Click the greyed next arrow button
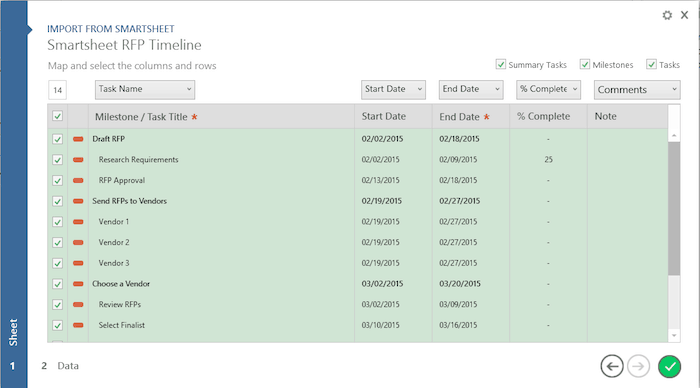 pyautogui.click(x=638, y=367)
